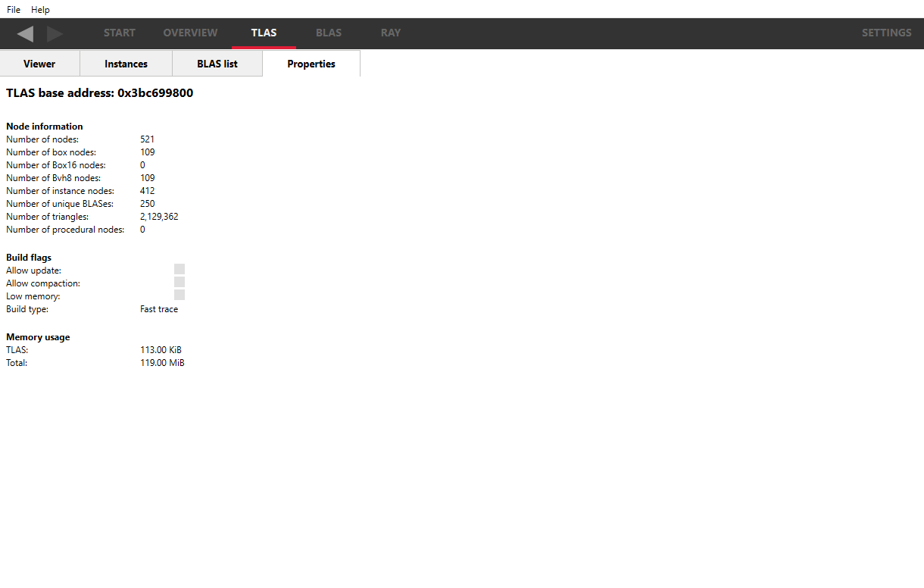Click the forward navigation arrow
The width and height of the screenshot is (924, 588).
click(x=55, y=33)
